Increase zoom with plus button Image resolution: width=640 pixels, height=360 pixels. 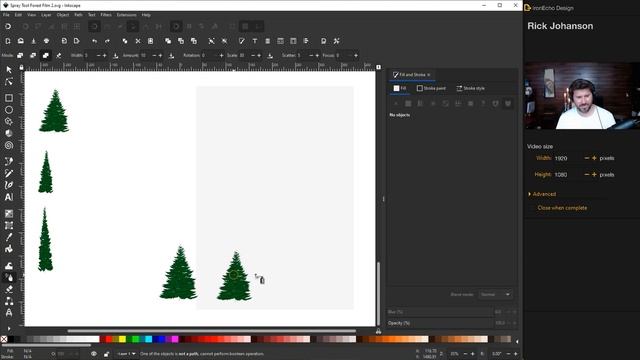click(473, 354)
